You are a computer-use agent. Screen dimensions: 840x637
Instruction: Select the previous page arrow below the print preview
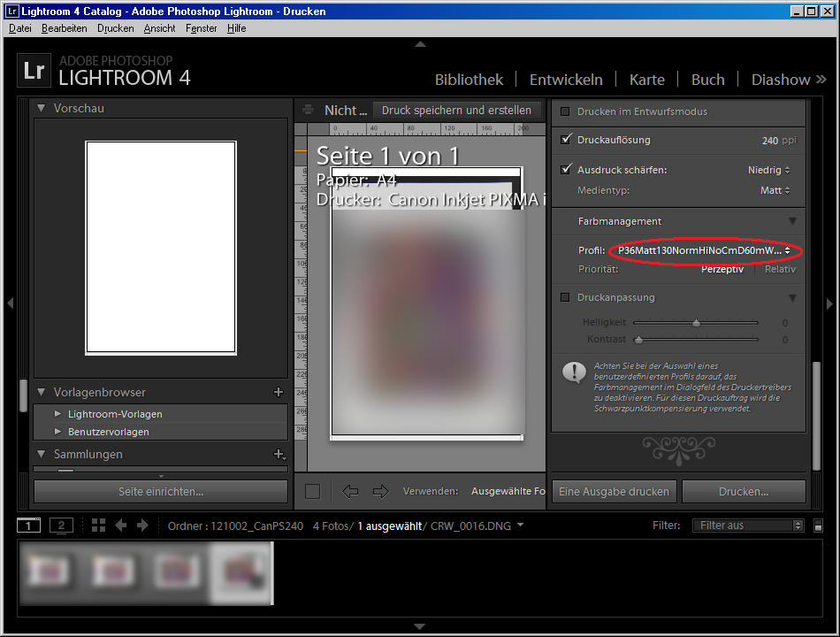pyautogui.click(x=349, y=491)
